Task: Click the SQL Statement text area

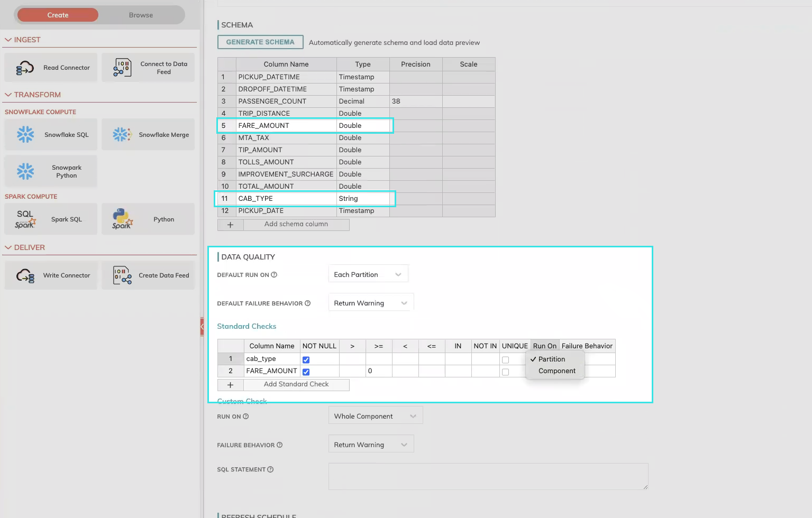Action: (488, 476)
